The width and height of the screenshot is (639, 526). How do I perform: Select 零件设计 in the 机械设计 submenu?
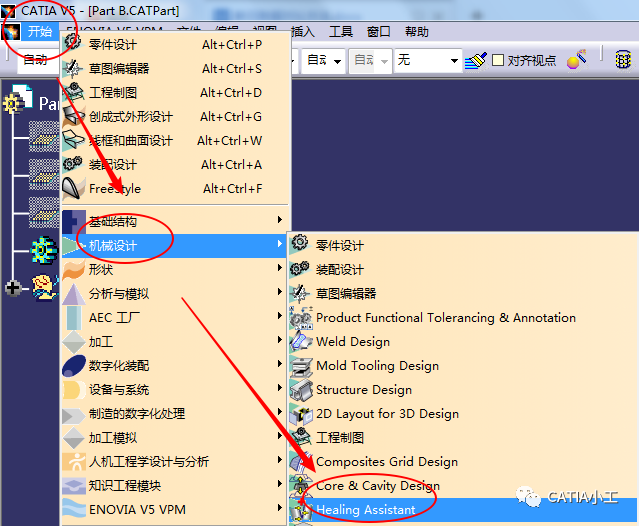463,245
